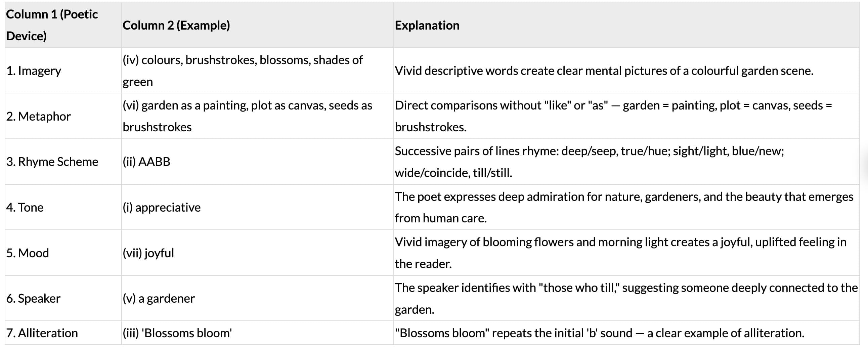
Task: Select the "2. Metaphor" cell
Action: [x=38, y=116]
